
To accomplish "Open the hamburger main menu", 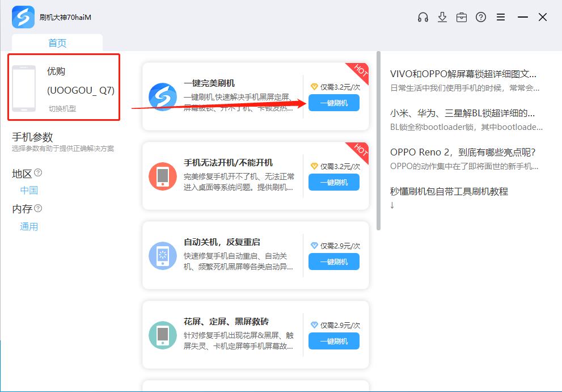I will 501,17.
